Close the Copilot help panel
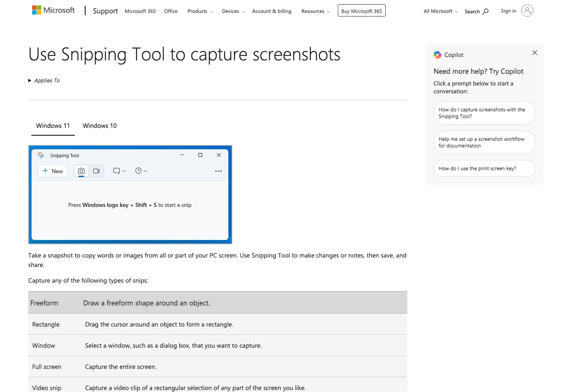The width and height of the screenshot is (565, 392). tap(535, 53)
